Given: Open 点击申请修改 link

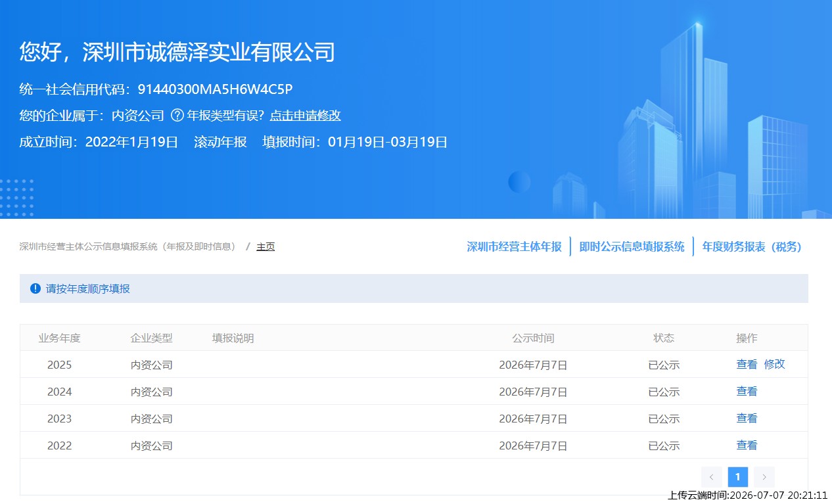Looking at the screenshot, I should pyautogui.click(x=305, y=115).
